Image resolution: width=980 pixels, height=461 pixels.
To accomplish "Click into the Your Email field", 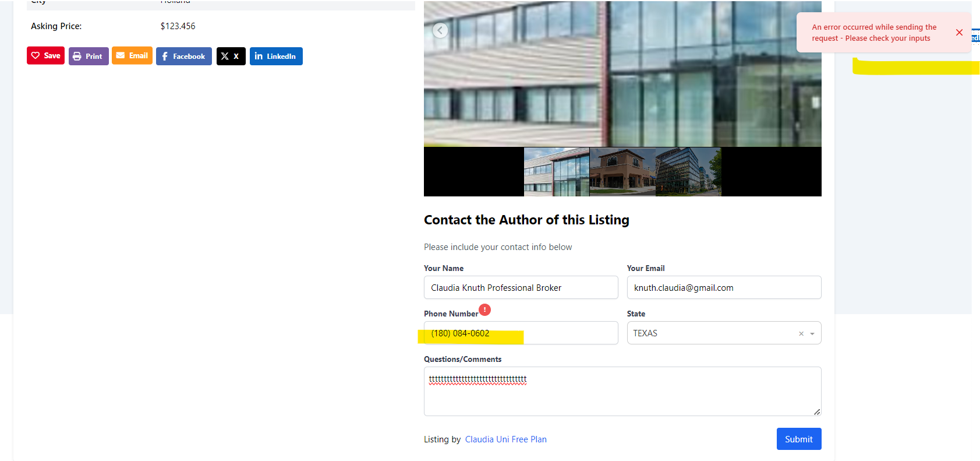I will click(724, 287).
